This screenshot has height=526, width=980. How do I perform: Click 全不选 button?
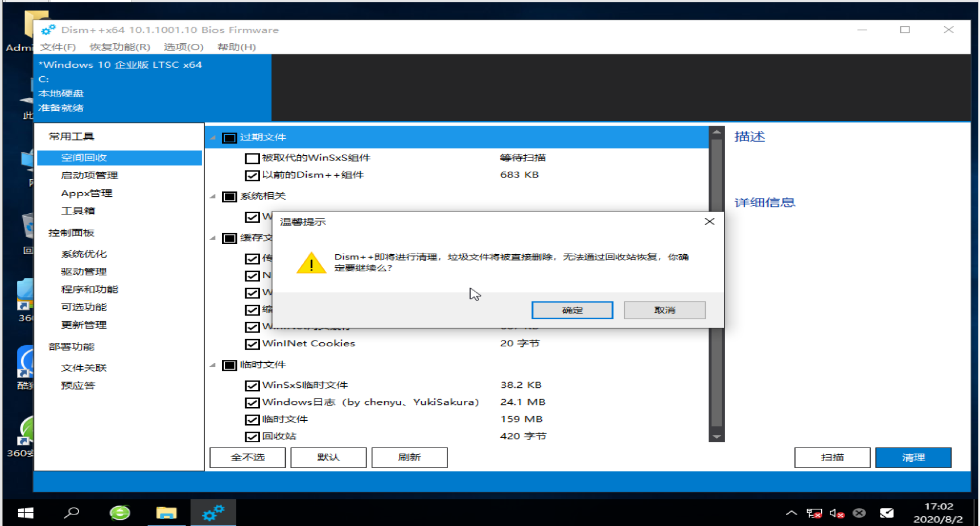pos(248,457)
